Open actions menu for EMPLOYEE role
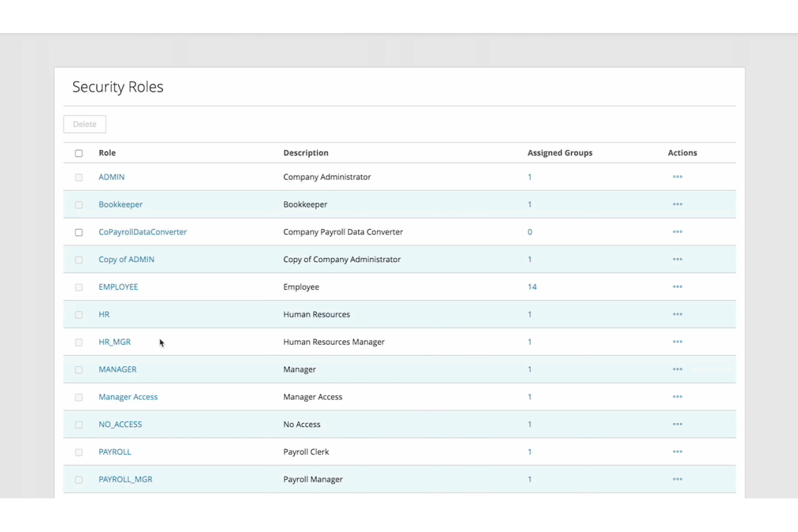 pyautogui.click(x=677, y=287)
